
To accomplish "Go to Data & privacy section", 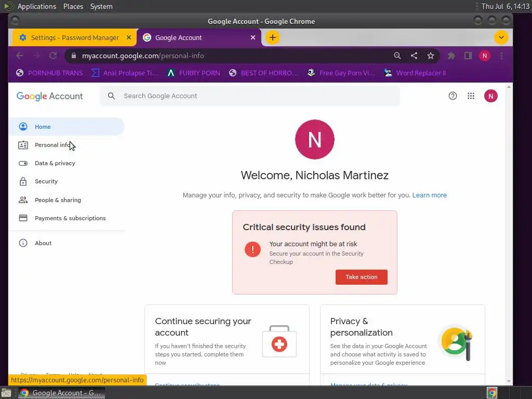I will pyautogui.click(x=66, y=163).
